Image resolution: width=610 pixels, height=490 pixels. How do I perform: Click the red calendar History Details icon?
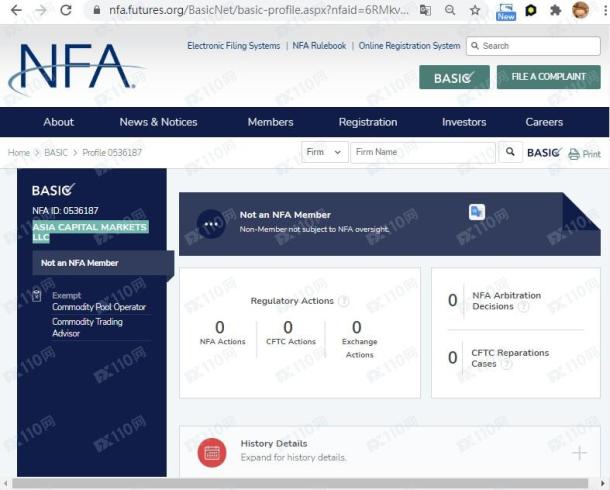[x=212, y=453]
